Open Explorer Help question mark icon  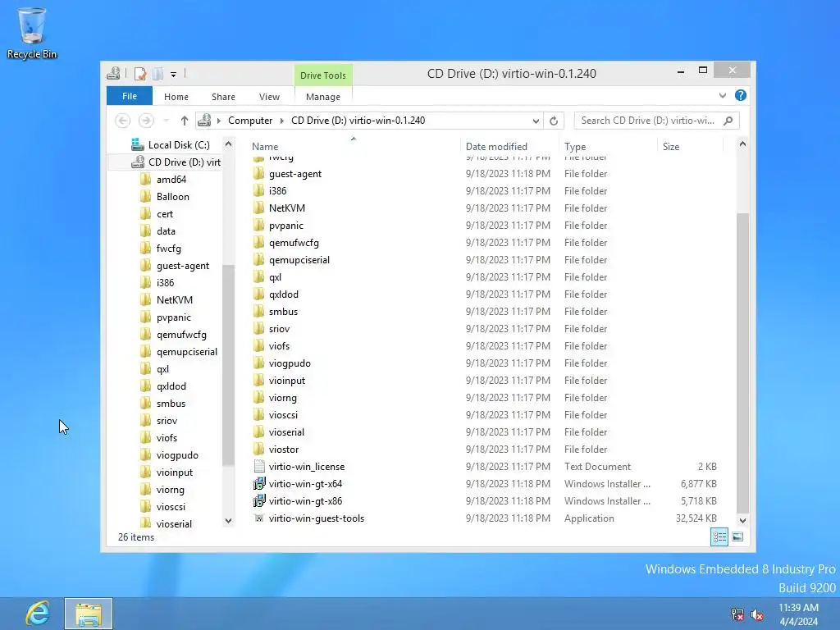pos(741,95)
